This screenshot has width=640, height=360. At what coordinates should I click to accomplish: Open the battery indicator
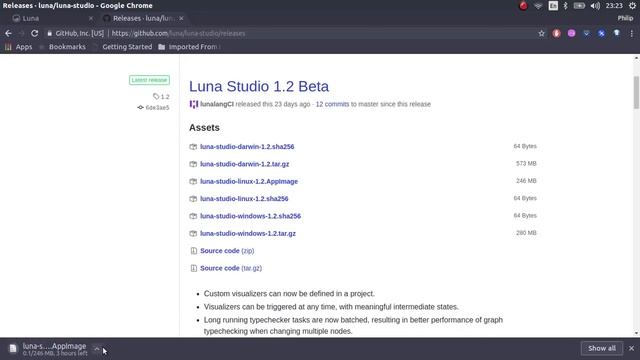click(x=579, y=6)
